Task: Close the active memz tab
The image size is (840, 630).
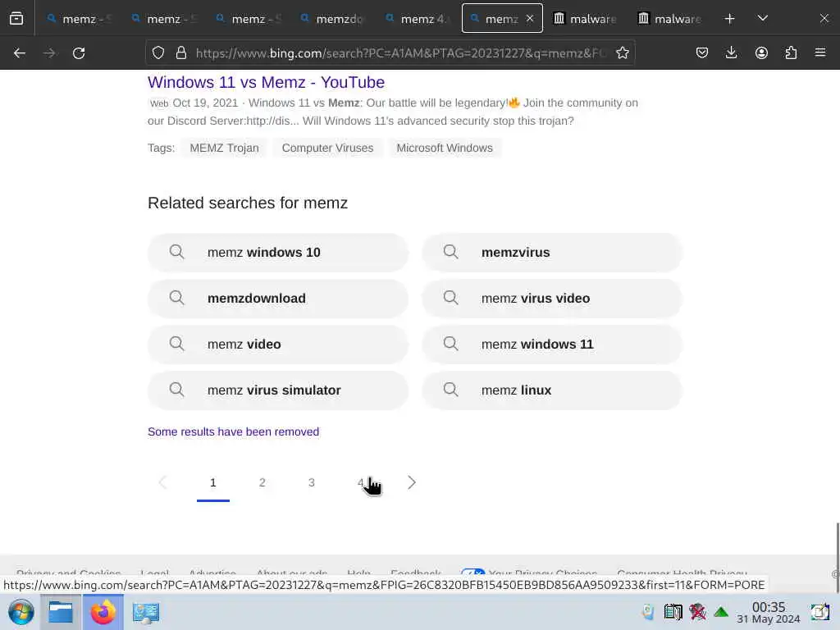Action: 530,19
